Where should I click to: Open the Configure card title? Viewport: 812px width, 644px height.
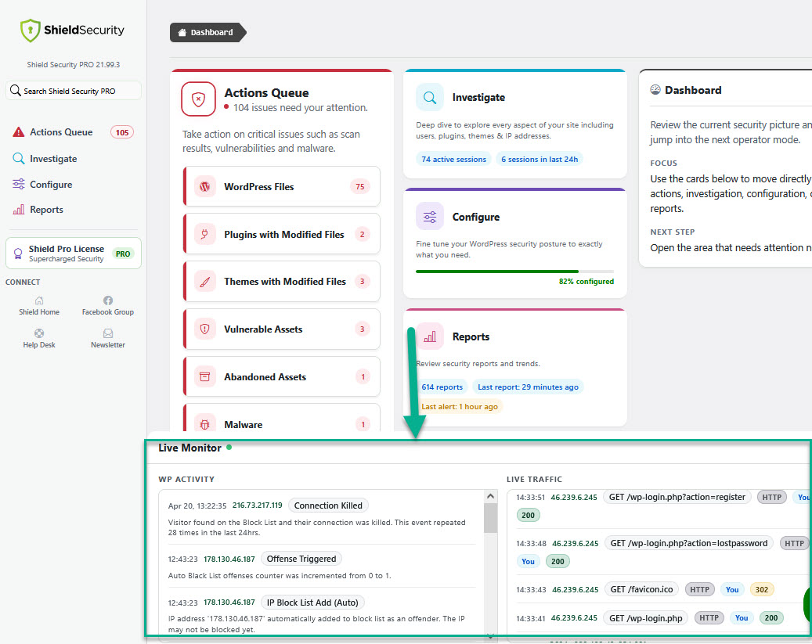coord(476,217)
